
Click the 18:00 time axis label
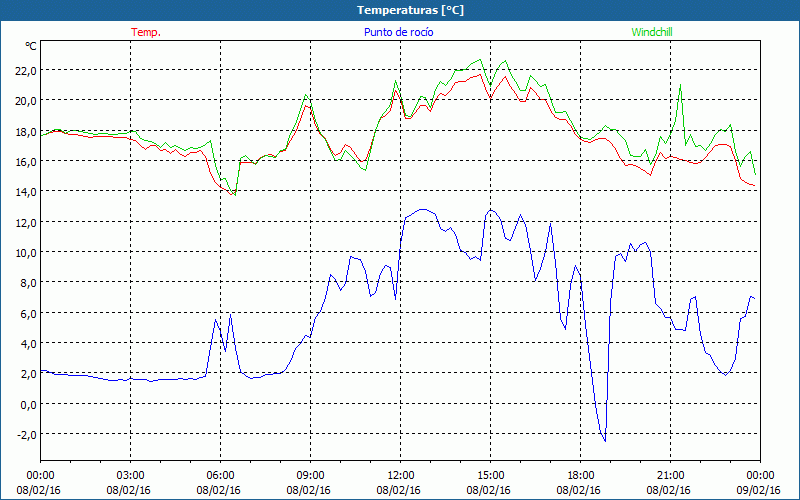point(580,476)
